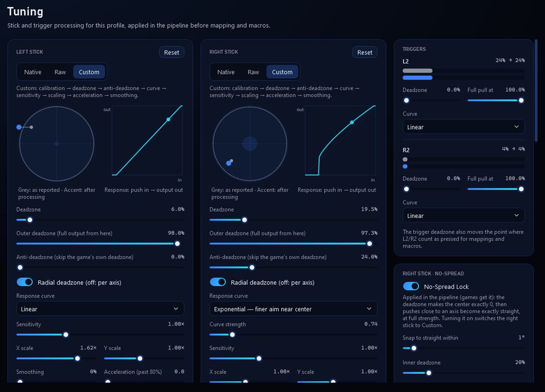The width and height of the screenshot is (545, 392).
Task: Click the left stick X scale slider
Action: [57, 358]
